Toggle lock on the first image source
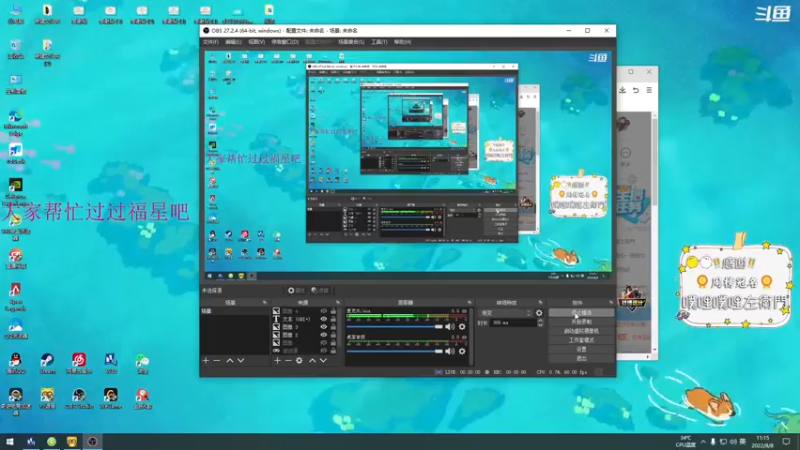The image size is (800, 450). click(x=333, y=311)
